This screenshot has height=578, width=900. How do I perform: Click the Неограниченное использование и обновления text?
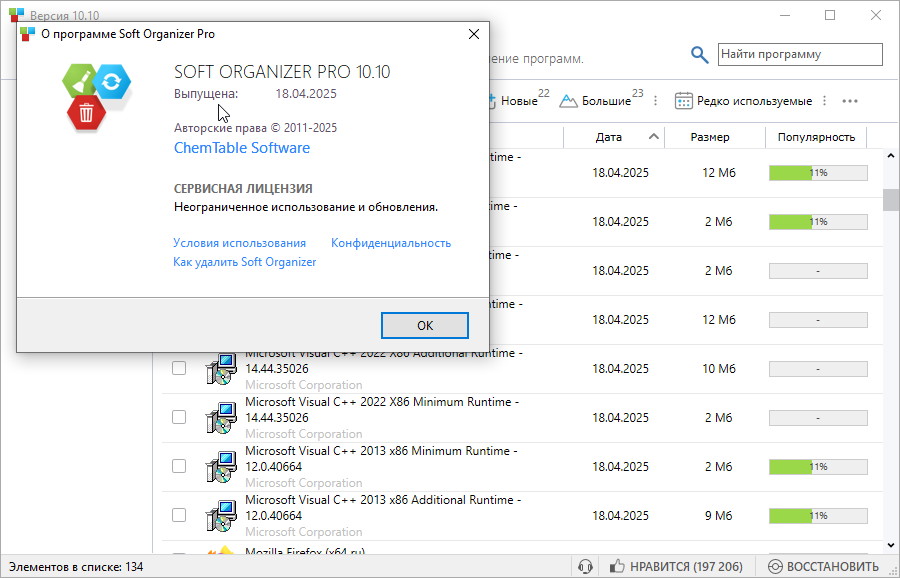(306, 207)
